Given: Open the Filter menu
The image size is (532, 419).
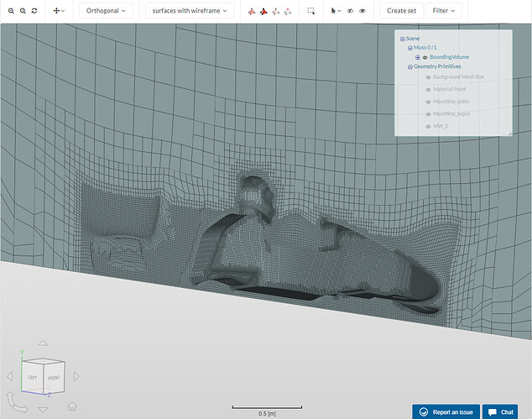Looking at the screenshot, I should click(444, 11).
